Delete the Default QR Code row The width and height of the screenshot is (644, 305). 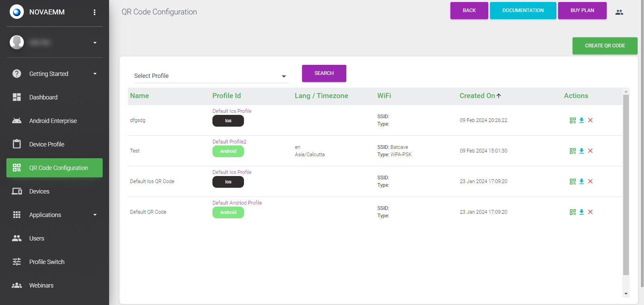[x=590, y=212]
